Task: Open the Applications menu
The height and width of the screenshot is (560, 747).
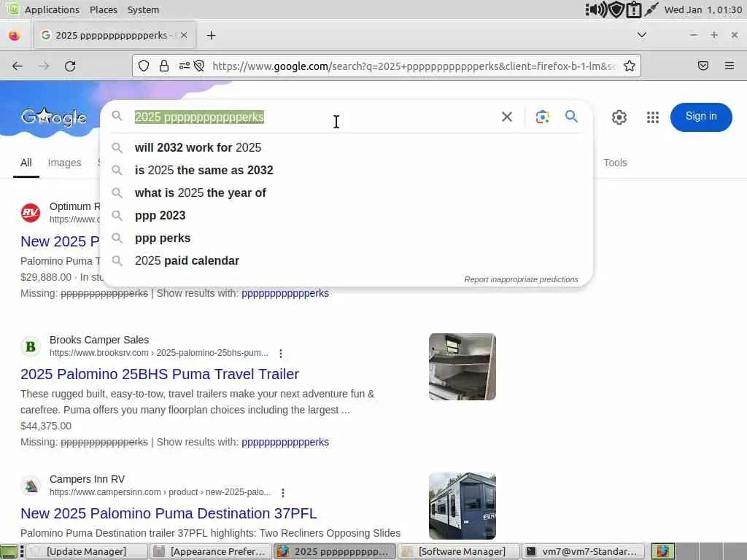Action: (52, 9)
